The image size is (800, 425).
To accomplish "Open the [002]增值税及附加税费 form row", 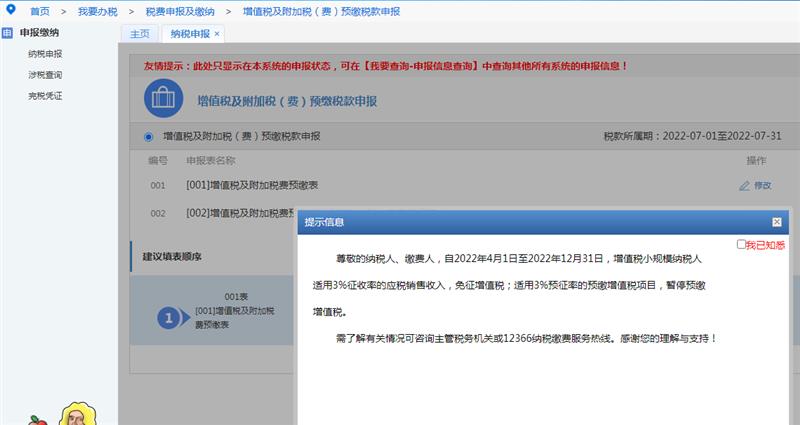I will click(x=240, y=213).
